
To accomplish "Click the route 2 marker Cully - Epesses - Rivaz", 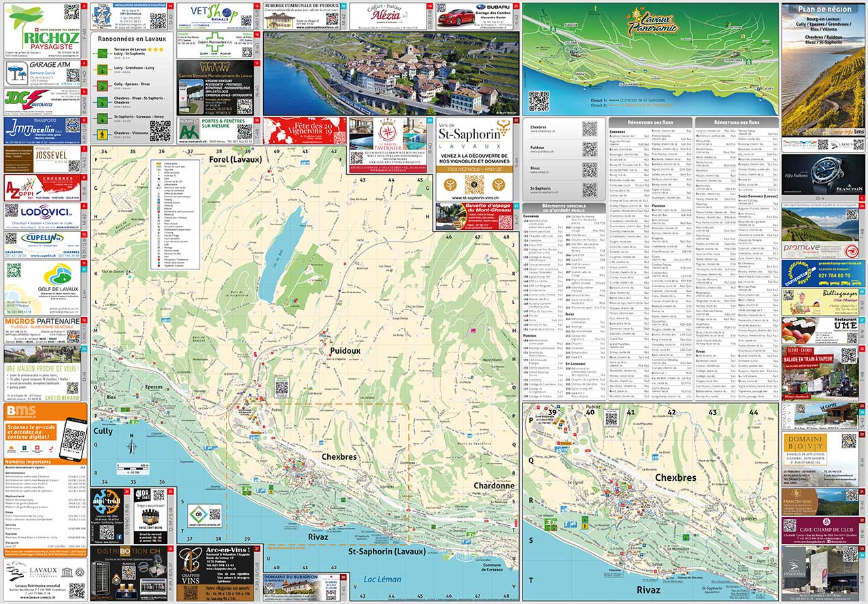I will (x=101, y=86).
